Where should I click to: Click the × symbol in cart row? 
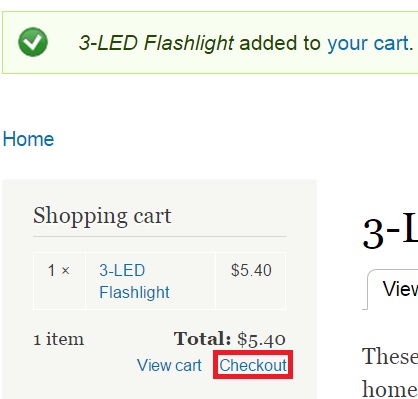[66, 270]
